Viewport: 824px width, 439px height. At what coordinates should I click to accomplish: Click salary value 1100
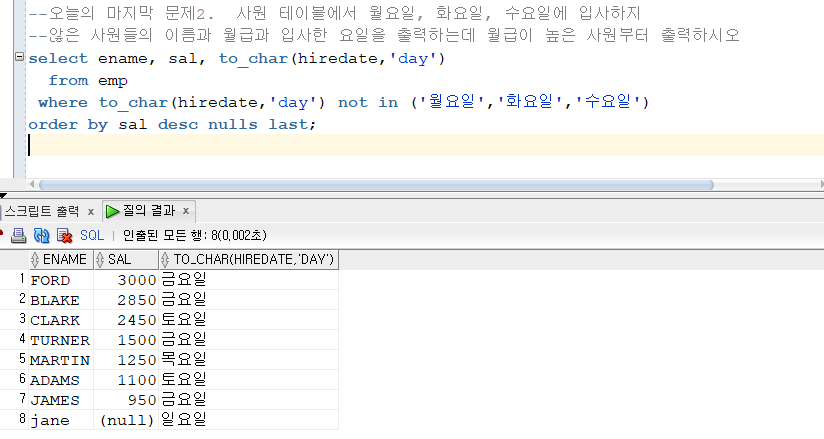(137, 380)
